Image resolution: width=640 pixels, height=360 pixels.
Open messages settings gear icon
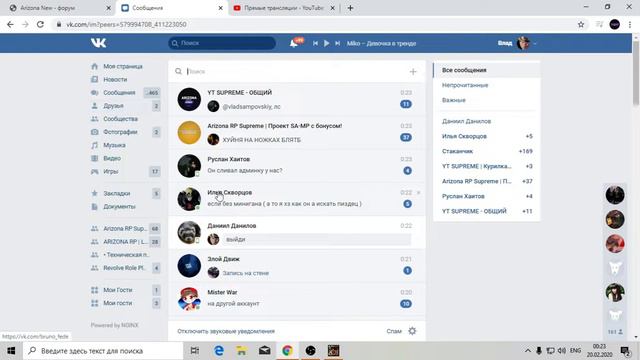tap(412, 331)
